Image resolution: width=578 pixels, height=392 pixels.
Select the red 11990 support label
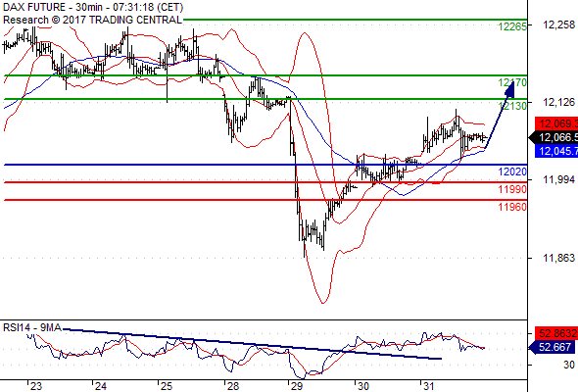tap(512, 189)
